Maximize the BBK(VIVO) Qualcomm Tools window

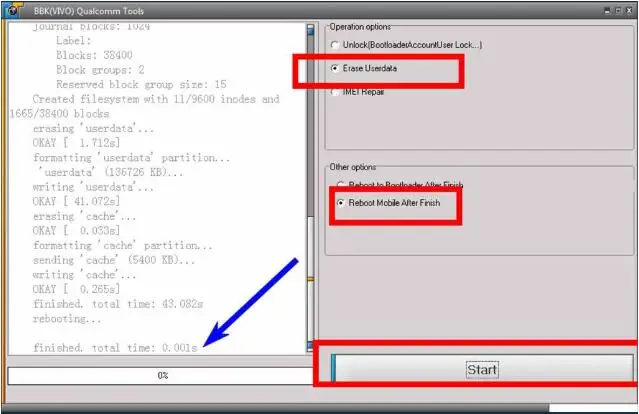point(618,11)
